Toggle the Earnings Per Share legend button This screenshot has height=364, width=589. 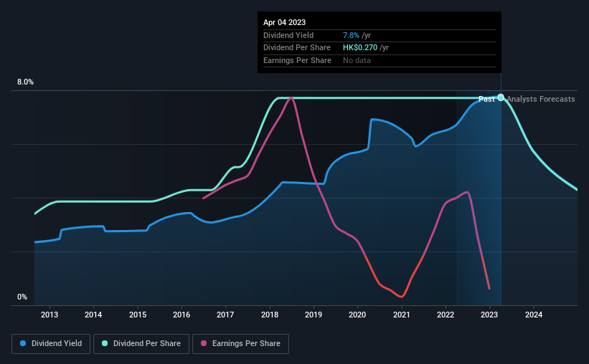tap(240, 344)
